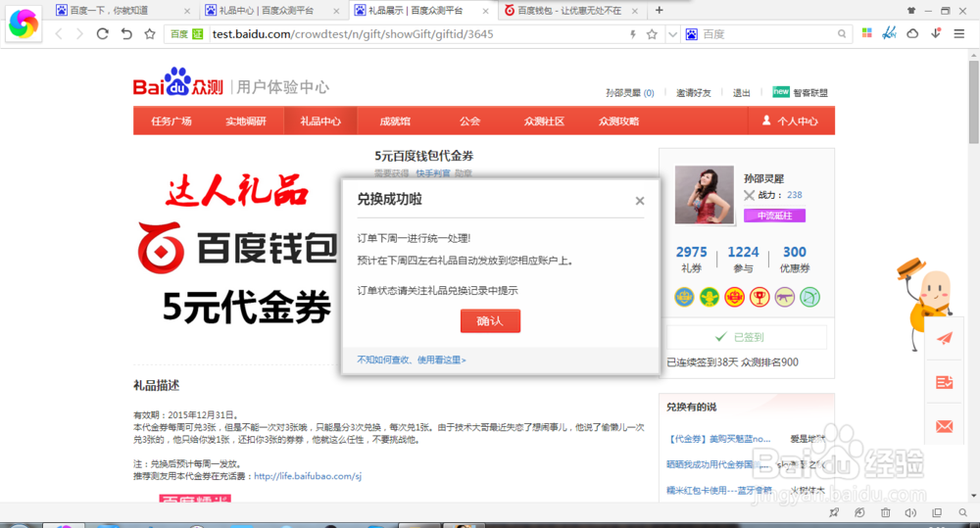Switch to 礼品中心 | 百度众测平台 tab
The width and height of the screenshot is (980, 528).
[x=273, y=10]
